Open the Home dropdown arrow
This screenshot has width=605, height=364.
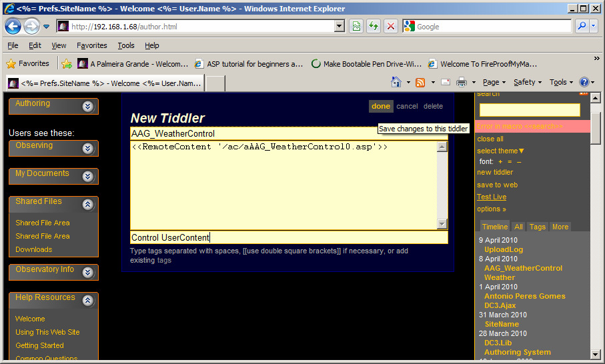408,82
